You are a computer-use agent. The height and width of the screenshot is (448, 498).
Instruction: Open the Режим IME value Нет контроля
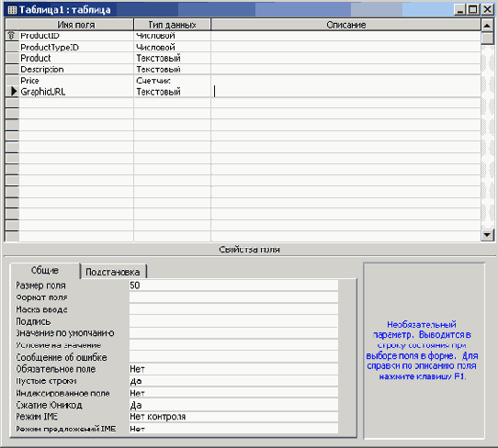(x=233, y=417)
